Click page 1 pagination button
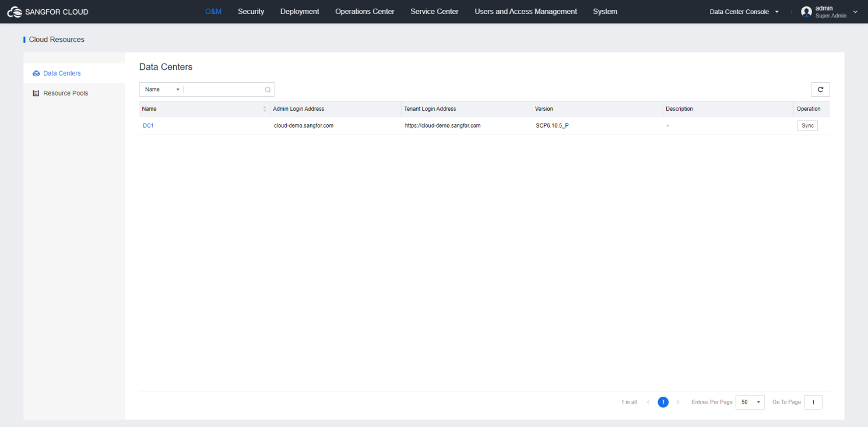Screen dimensions: 868x427 [x=663, y=403]
